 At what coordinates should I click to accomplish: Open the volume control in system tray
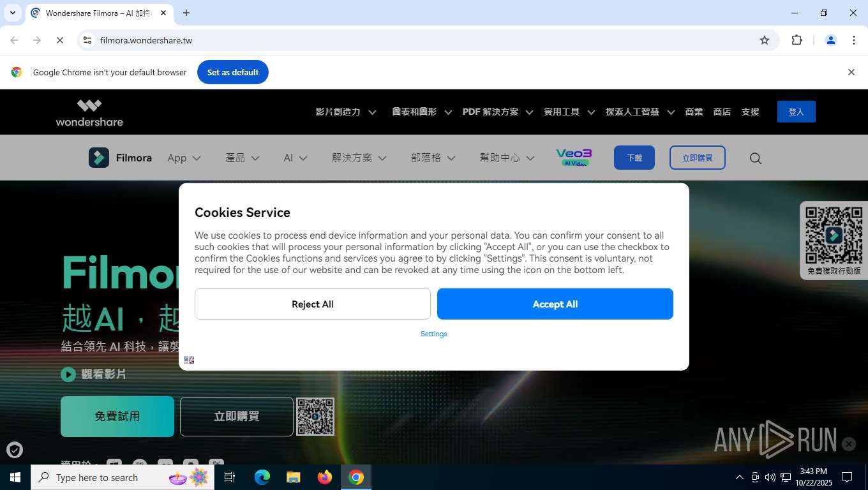tap(770, 477)
